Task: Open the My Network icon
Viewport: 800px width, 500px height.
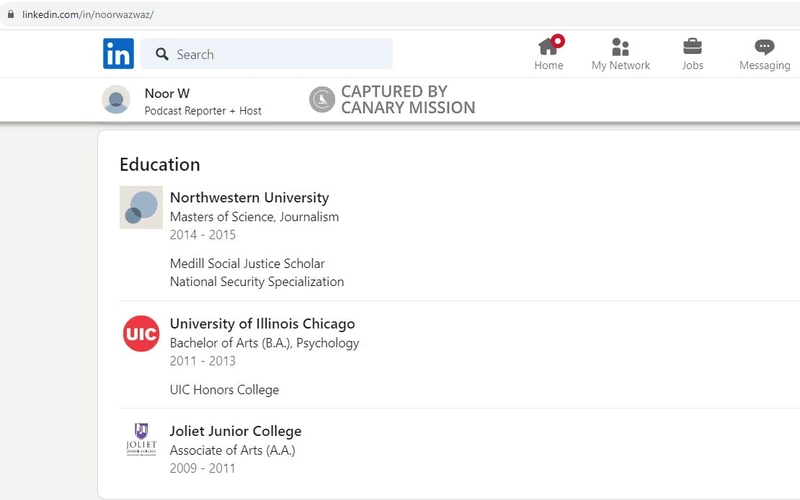Action: click(x=620, y=47)
